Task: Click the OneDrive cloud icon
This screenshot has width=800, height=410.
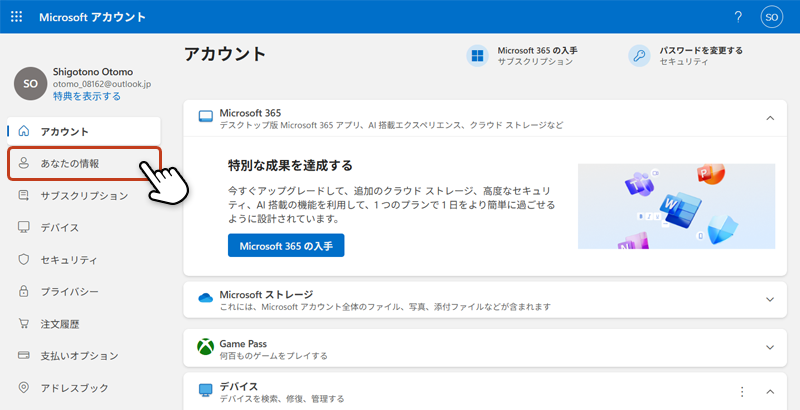Action: click(205, 298)
